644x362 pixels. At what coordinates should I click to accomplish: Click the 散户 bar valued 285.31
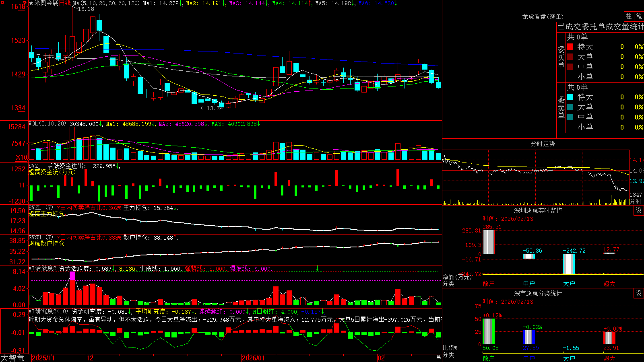[x=489, y=242]
